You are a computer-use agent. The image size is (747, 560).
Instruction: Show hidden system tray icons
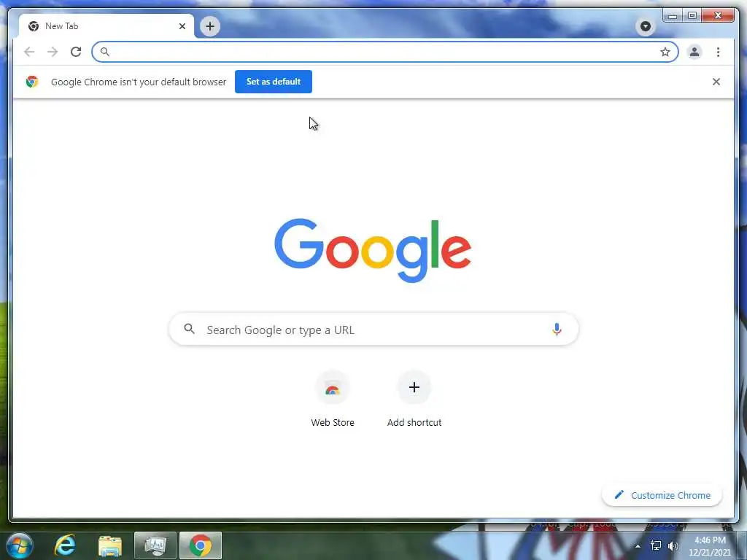(638, 546)
